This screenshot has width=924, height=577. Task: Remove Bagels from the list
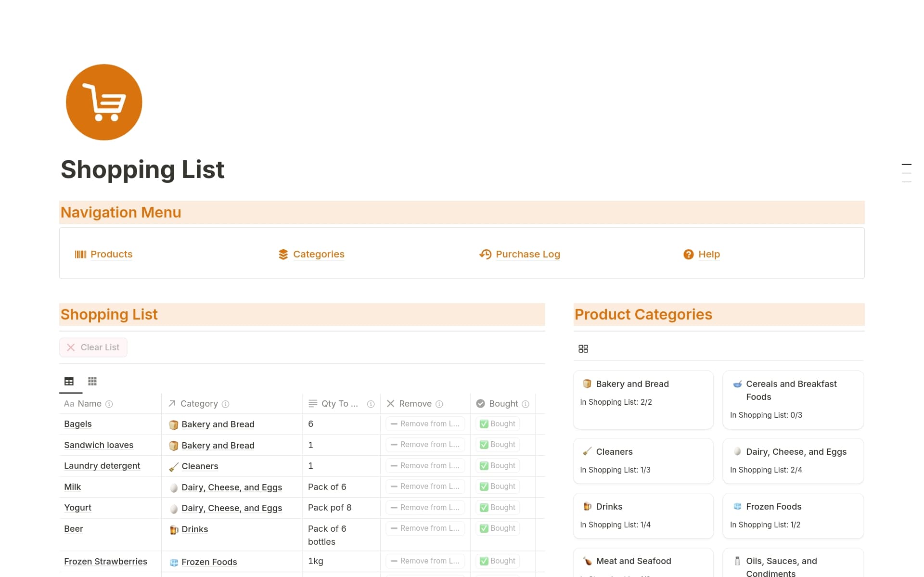[x=425, y=424]
